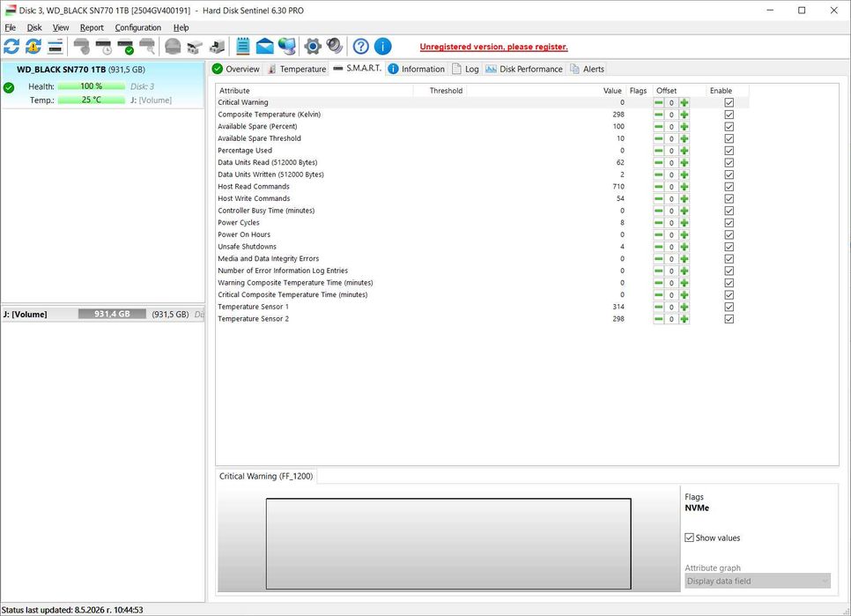This screenshot has width=851, height=616.
Task: Switch to the Temperature tab
Action: click(297, 69)
